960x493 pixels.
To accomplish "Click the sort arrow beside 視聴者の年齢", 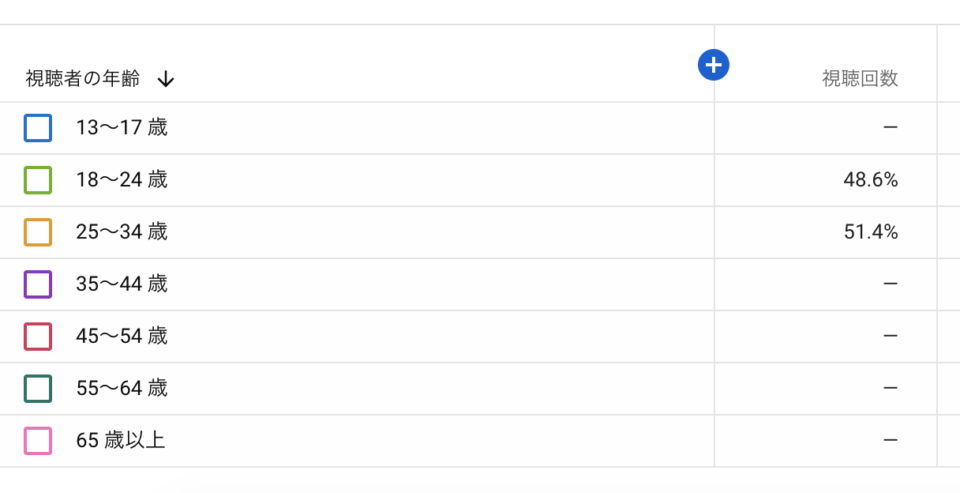I will [x=166, y=79].
